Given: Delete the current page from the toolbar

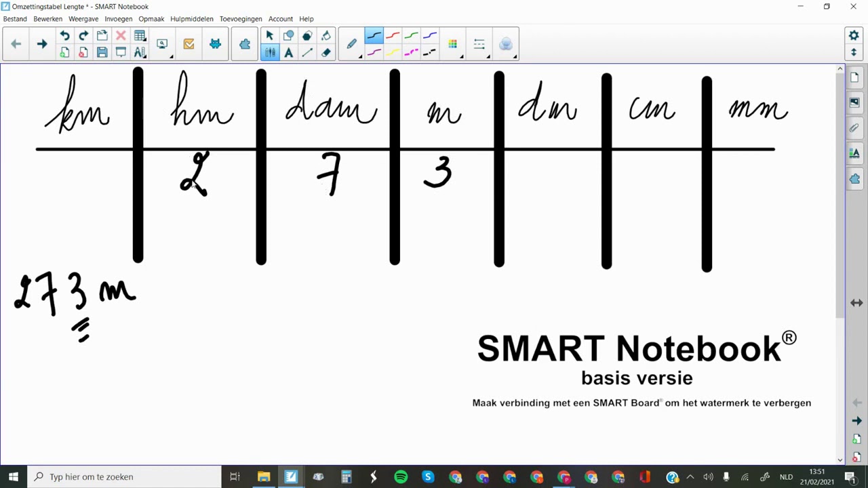Looking at the screenshot, I should [83, 52].
